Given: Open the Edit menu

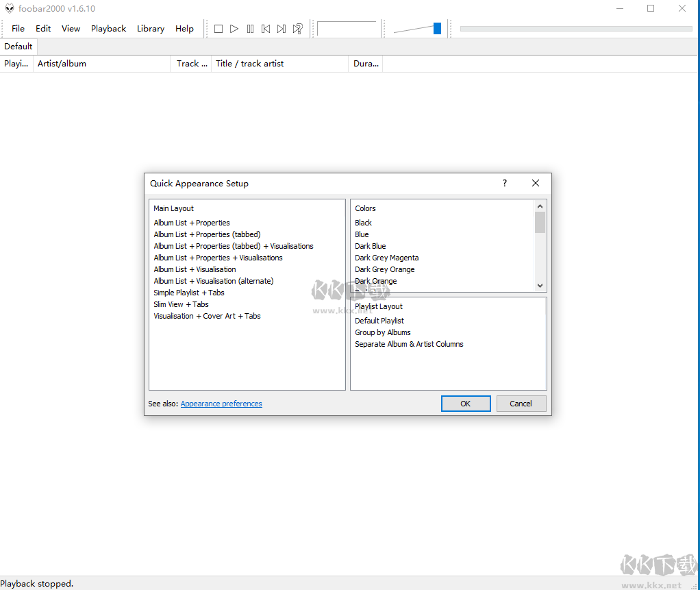Looking at the screenshot, I should click(x=43, y=29).
